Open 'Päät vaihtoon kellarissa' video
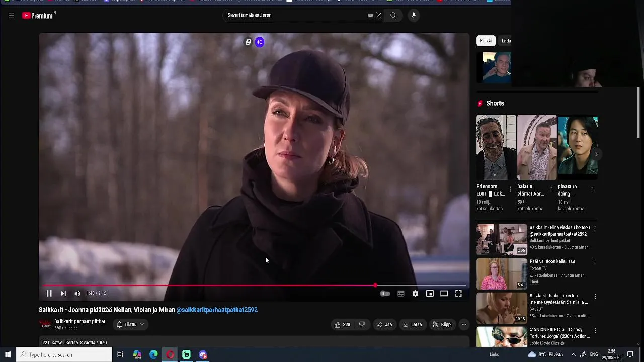Screen dimensions: 644x362 click(552, 262)
